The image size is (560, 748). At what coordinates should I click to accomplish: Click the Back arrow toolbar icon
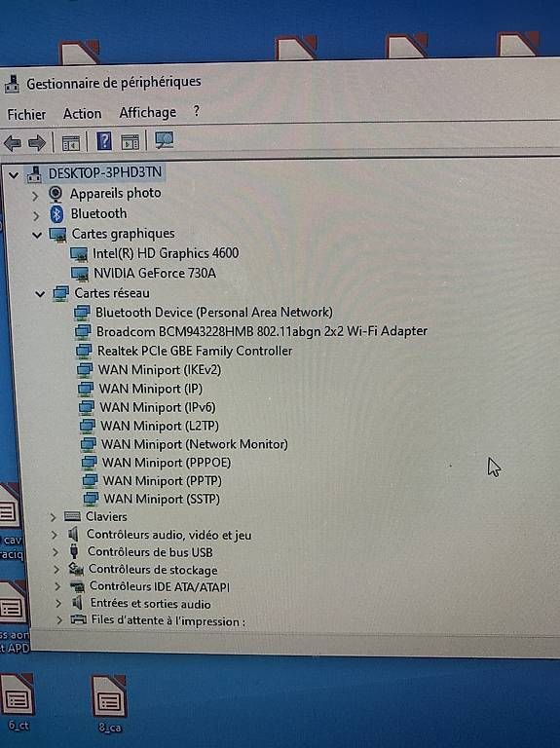click(13, 142)
